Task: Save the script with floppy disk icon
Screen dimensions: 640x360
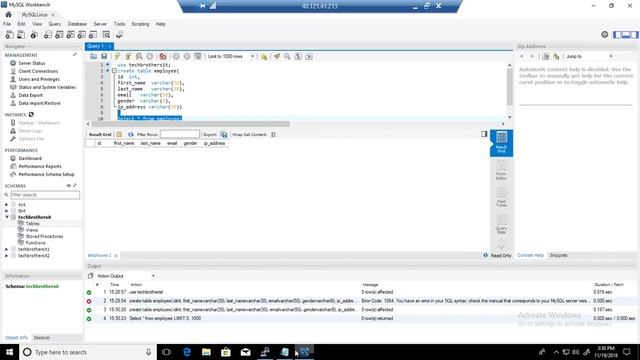Action: click(x=104, y=56)
